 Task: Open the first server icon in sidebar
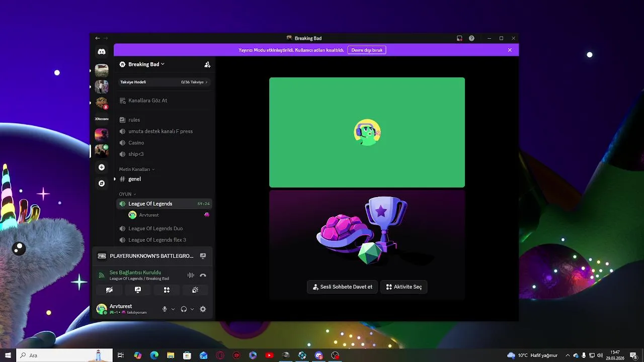pyautogui.click(x=102, y=70)
